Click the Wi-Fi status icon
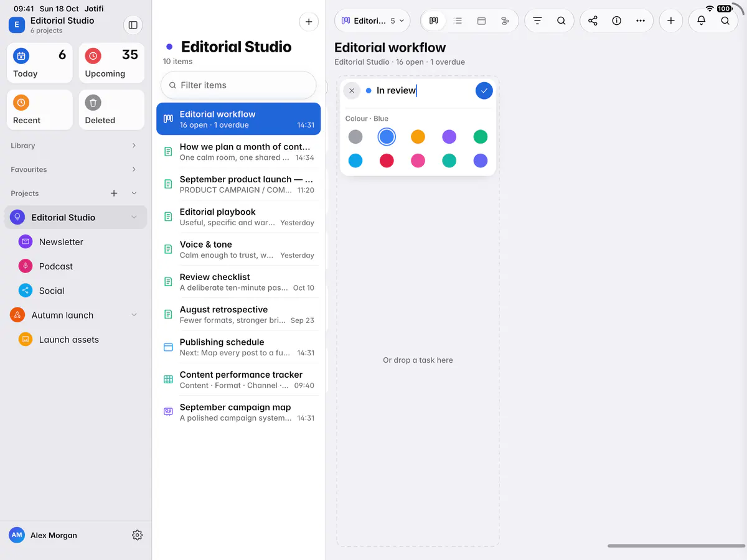The width and height of the screenshot is (747, 560). pyautogui.click(x=710, y=9)
